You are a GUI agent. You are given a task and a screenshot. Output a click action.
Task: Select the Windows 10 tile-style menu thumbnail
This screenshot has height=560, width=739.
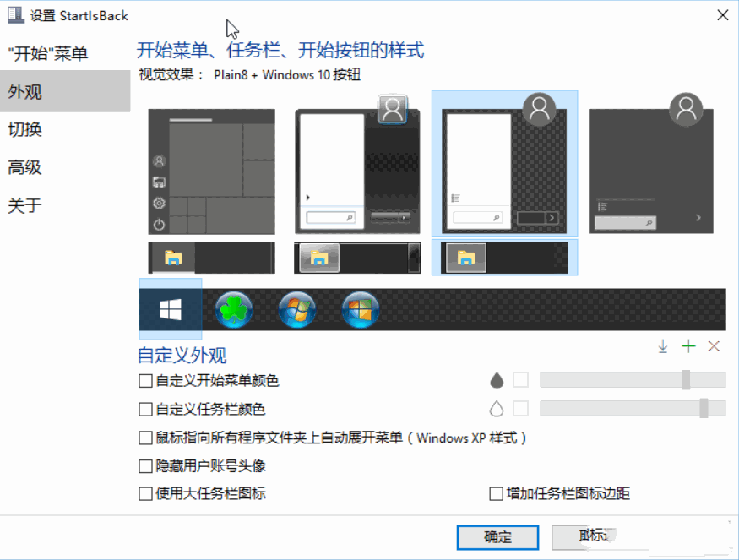pos(211,171)
